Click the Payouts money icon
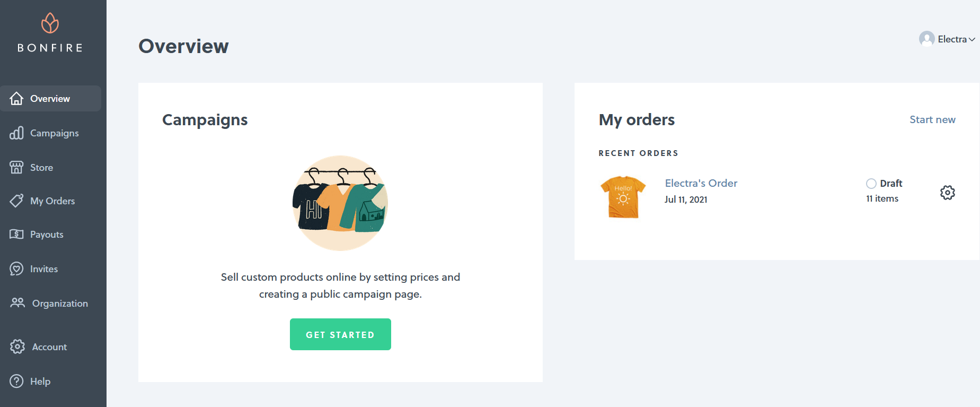Image resolution: width=980 pixels, height=407 pixels. point(16,234)
